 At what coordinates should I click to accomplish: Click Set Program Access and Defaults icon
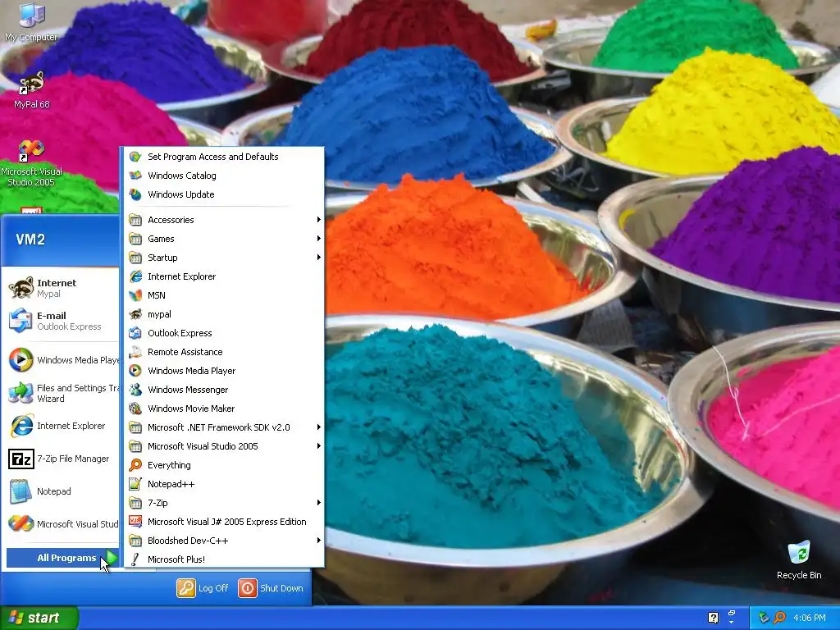(135, 157)
